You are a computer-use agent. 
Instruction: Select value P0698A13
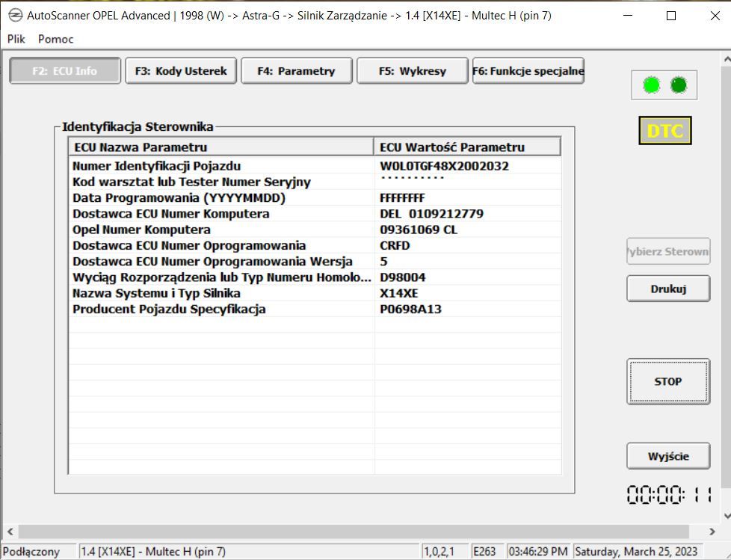point(410,309)
